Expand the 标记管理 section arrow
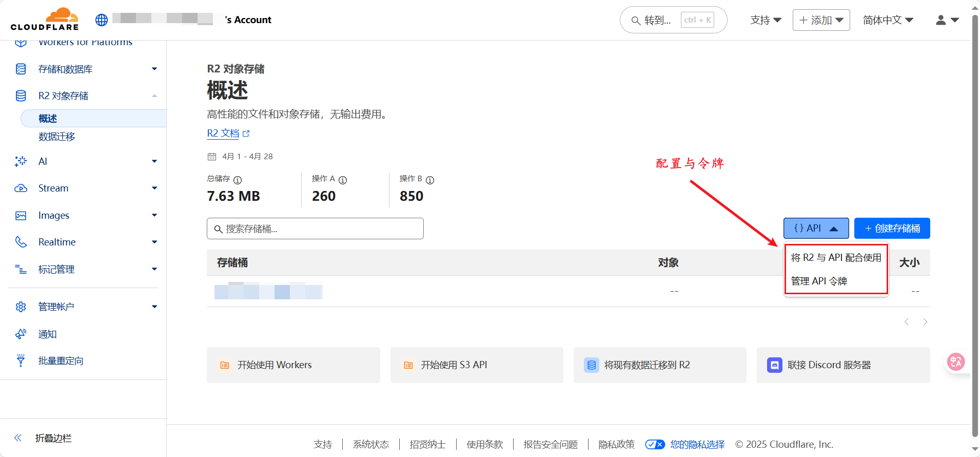Screen dimensions: 980x457 pyautogui.click(x=154, y=269)
